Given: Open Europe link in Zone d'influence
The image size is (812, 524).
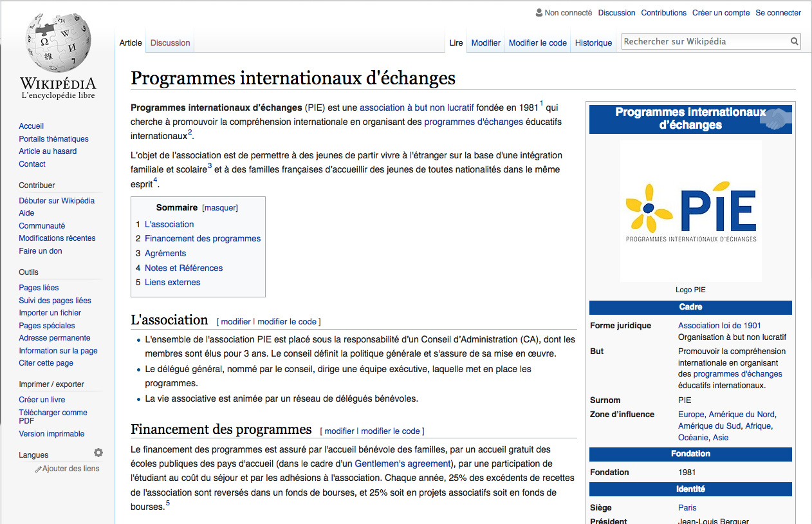Looking at the screenshot, I should pyautogui.click(x=691, y=415).
